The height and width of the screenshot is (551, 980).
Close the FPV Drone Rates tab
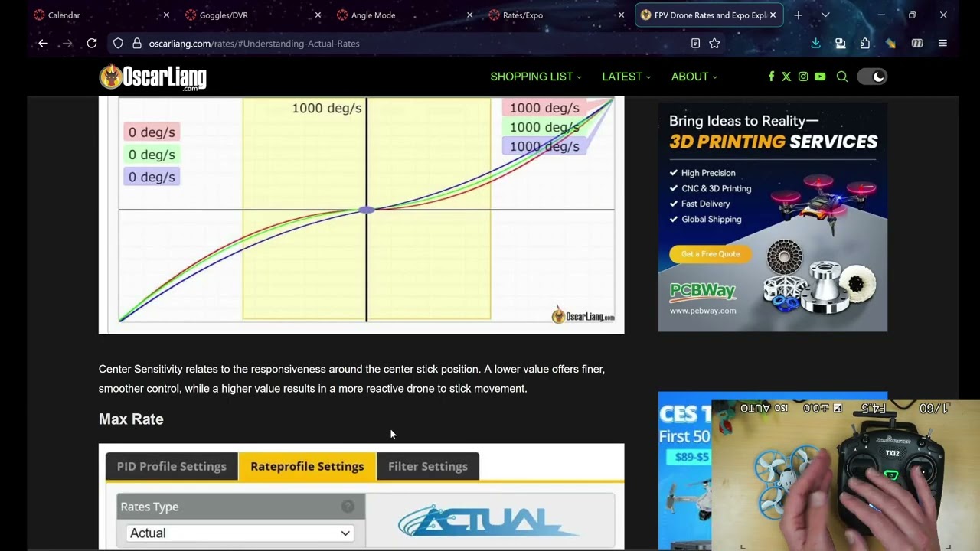(x=773, y=15)
